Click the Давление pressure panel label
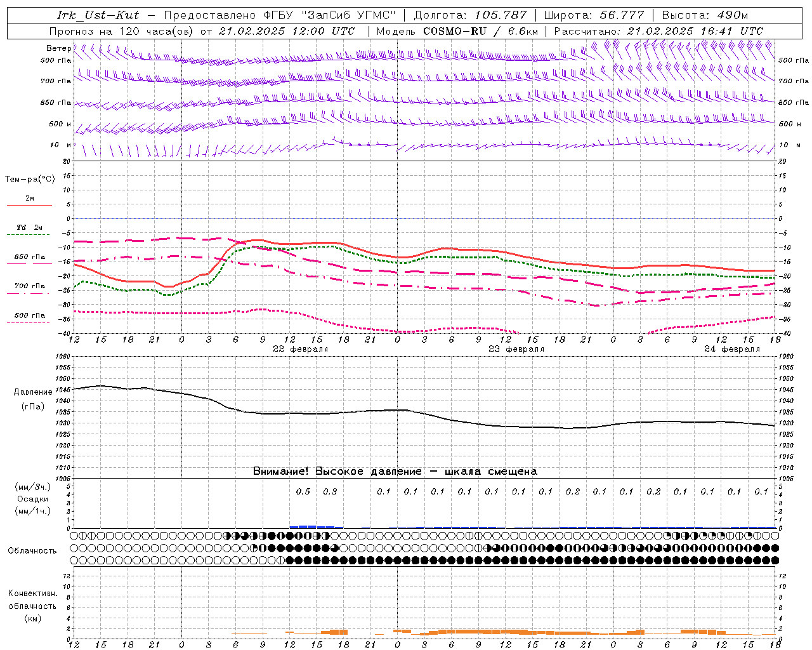Image resolution: width=812 pixels, height=650 pixels. [33, 392]
